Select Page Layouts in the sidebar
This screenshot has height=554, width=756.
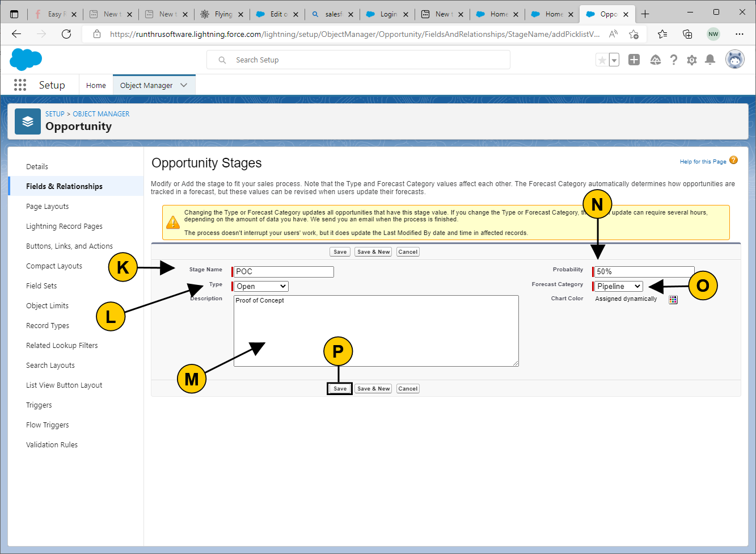[x=47, y=207]
